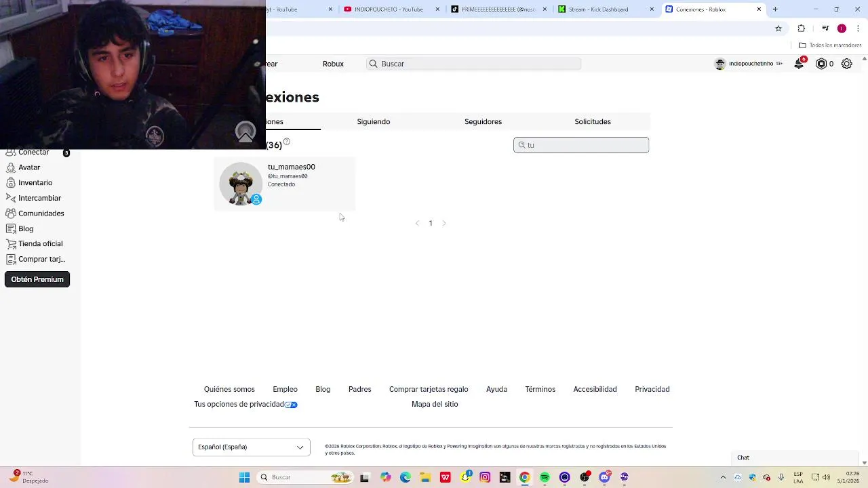Show hidden system tray icons
868x488 pixels.
723,477
